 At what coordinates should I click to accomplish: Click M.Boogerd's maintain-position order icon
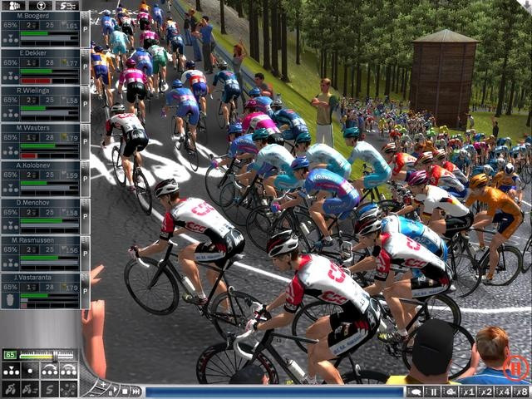(x=10, y=39)
